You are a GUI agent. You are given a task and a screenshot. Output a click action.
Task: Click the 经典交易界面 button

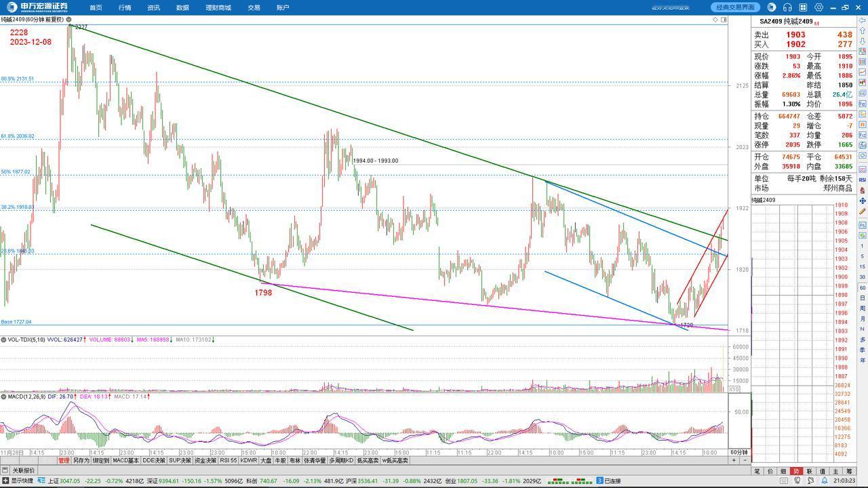click(x=736, y=7)
